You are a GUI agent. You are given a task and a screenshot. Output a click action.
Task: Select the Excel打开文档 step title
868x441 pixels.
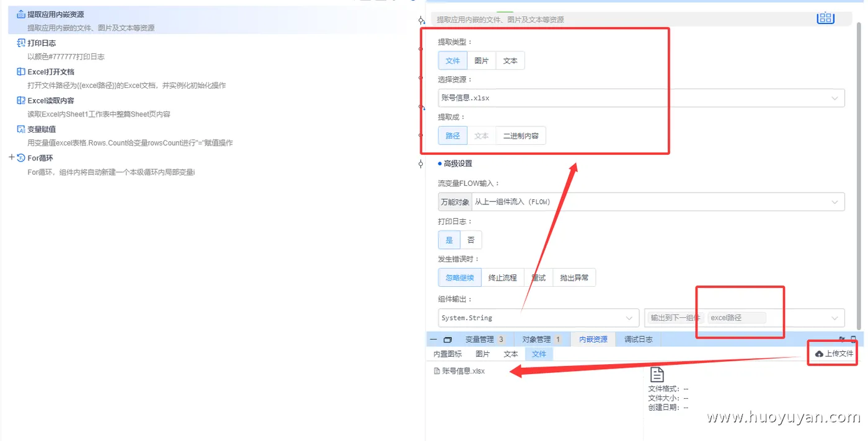(x=51, y=72)
